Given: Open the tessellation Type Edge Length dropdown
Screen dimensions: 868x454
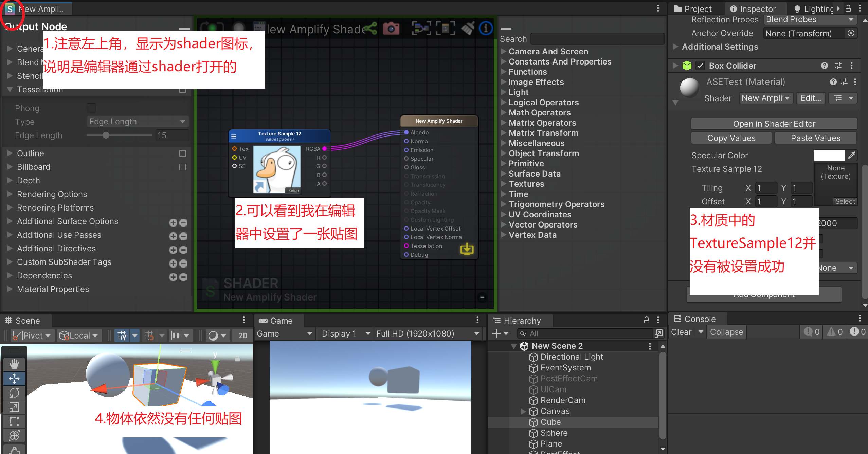Looking at the screenshot, I should [x=137, y=122].
